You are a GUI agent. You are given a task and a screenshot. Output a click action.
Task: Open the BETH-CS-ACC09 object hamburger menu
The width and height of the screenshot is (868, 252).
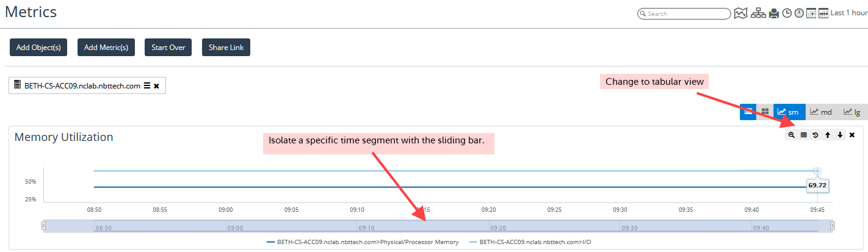[146, 86]
